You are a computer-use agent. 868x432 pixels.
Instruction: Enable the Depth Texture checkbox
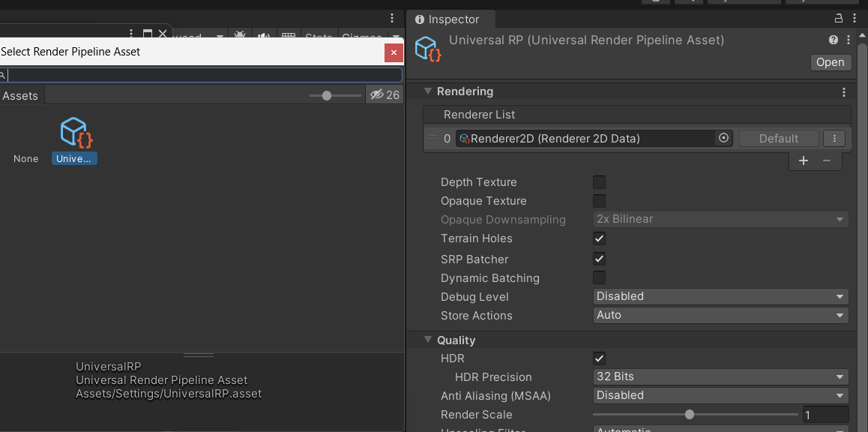[x=599, y=182]
